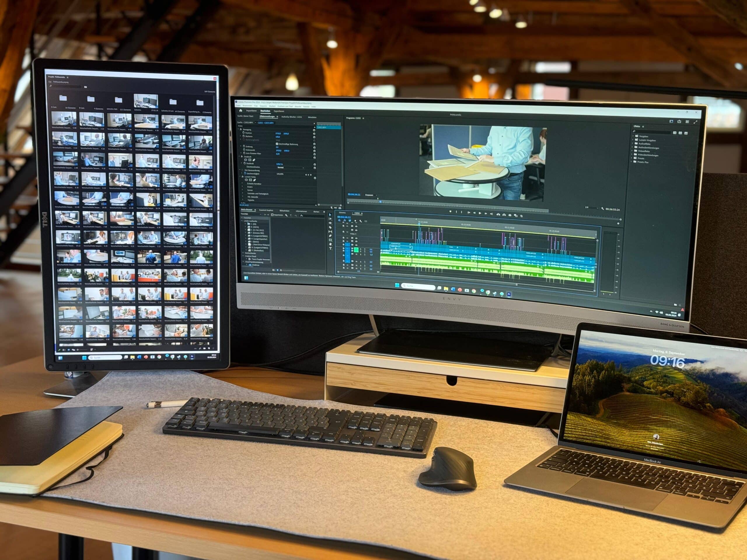
Task: Click the Schnitte sequence tab in timeline
Action: click(x=342, y=213)
